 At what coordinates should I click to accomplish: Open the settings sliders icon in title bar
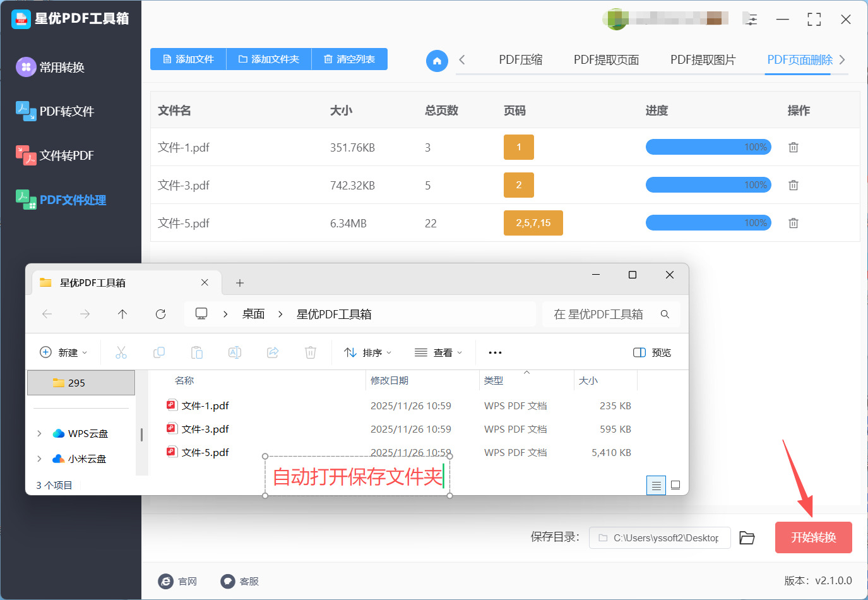751,20
